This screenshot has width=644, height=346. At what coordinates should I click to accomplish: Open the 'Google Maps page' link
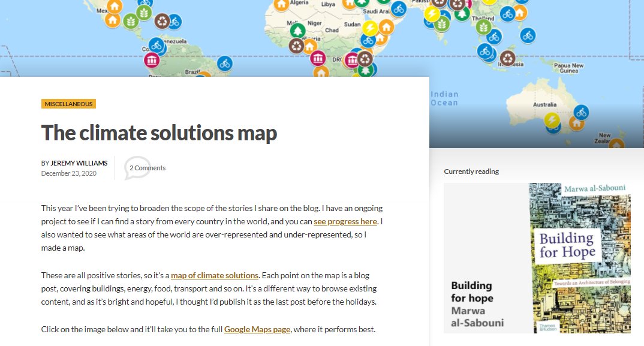257,330
